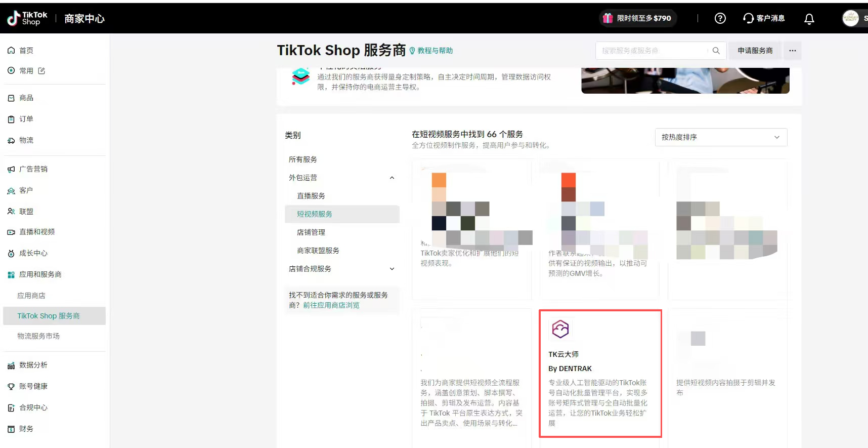Select 店铺管理 category
This screenshot has width=868, height=448.
click(311, 232)
